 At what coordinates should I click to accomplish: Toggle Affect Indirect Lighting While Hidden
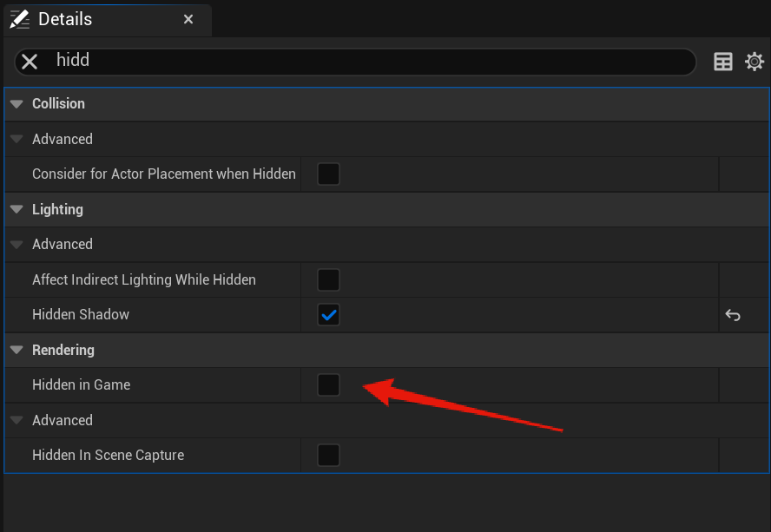[328, 279]
